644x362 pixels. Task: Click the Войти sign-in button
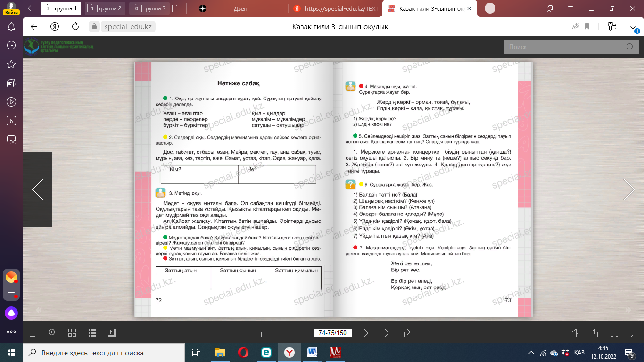pyautogui.click(x=11, y=13)
